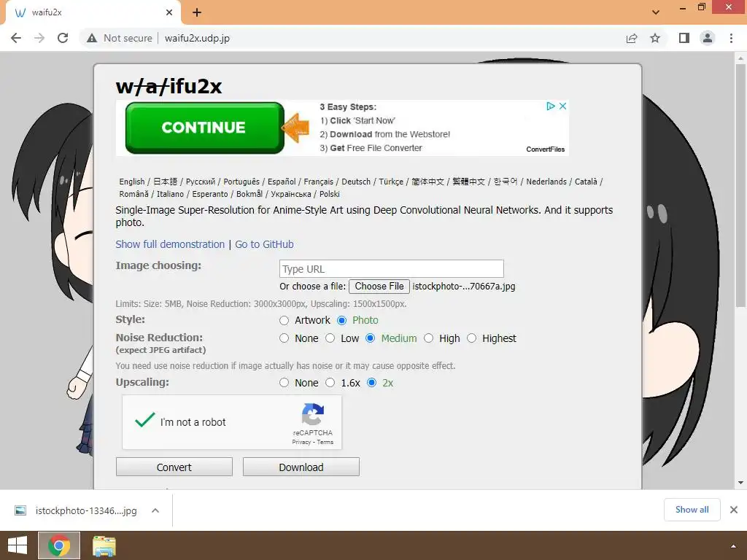Viewport: 747px width, 560px height.
Task: Open the browser side panel icon
Action: (x=684, y=38)
